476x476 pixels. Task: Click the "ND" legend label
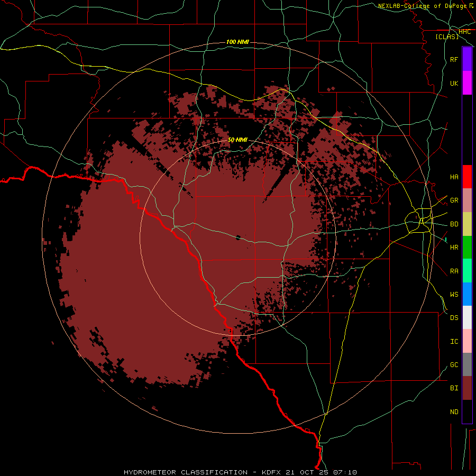(x=454, y=412)
